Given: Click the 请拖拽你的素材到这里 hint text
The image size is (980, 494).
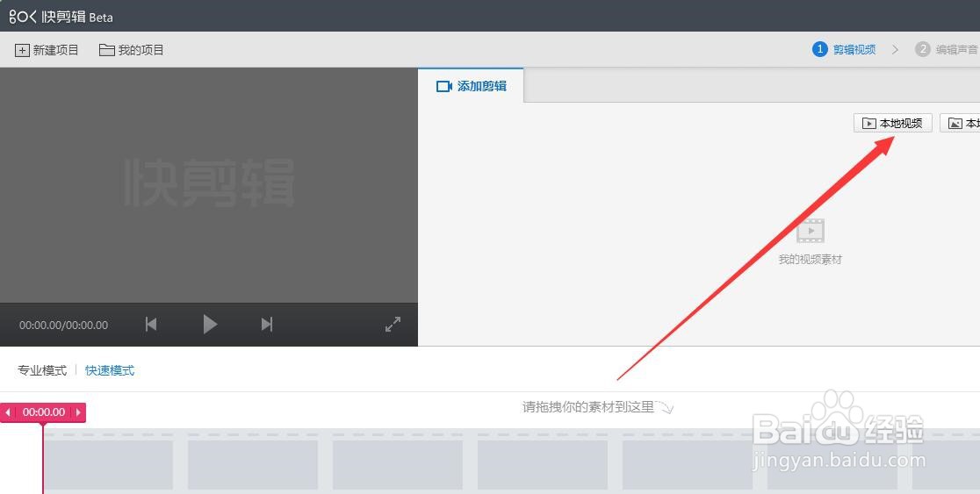Looking at the screenshot, I should tap(588, 407).
